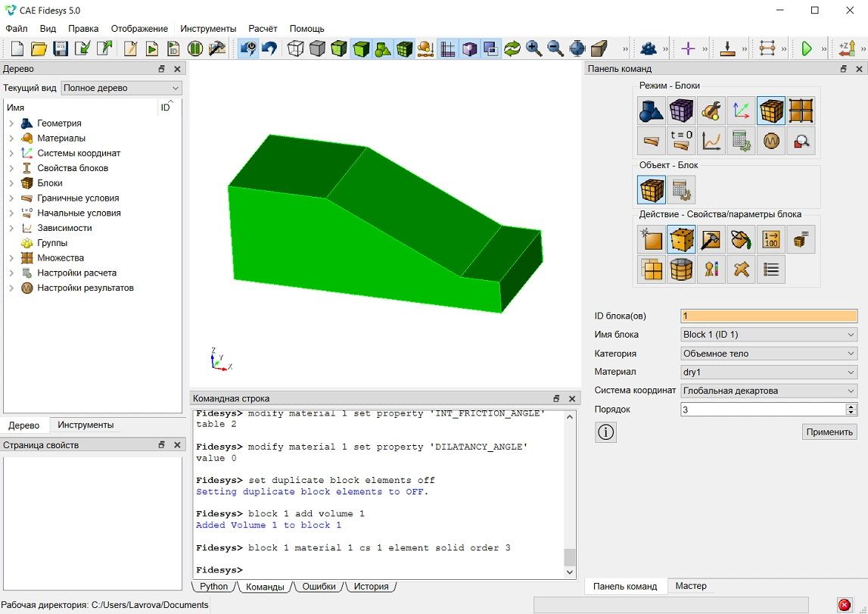This screenshot has height=614, width=868.
Task: Click green Run calculation play icon
Action: [x=807, y=48]
